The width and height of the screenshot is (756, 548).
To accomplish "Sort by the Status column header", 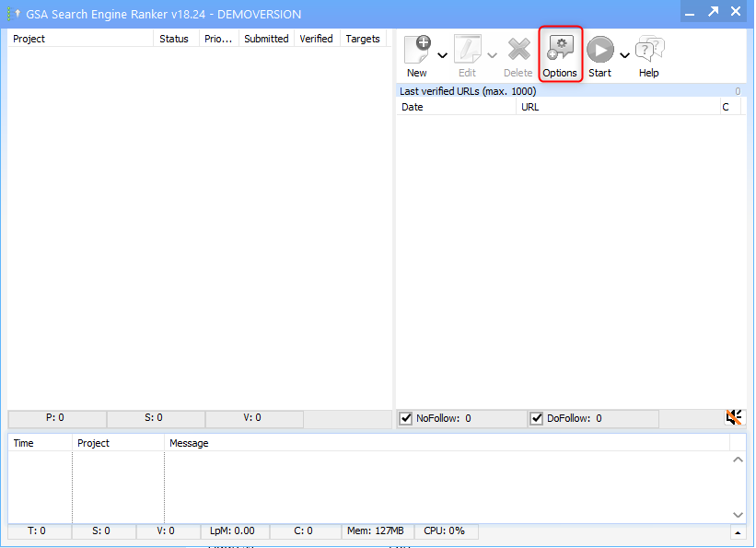I will click(x=176, y=39).
